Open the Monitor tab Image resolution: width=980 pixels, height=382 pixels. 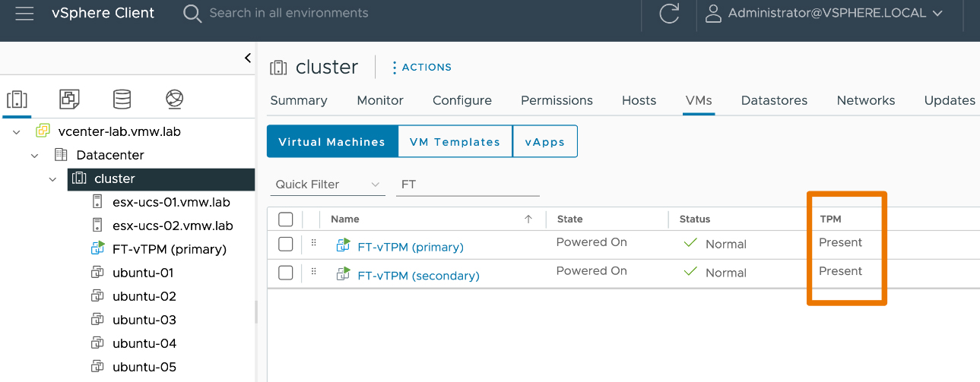click(x=380, y=100)
